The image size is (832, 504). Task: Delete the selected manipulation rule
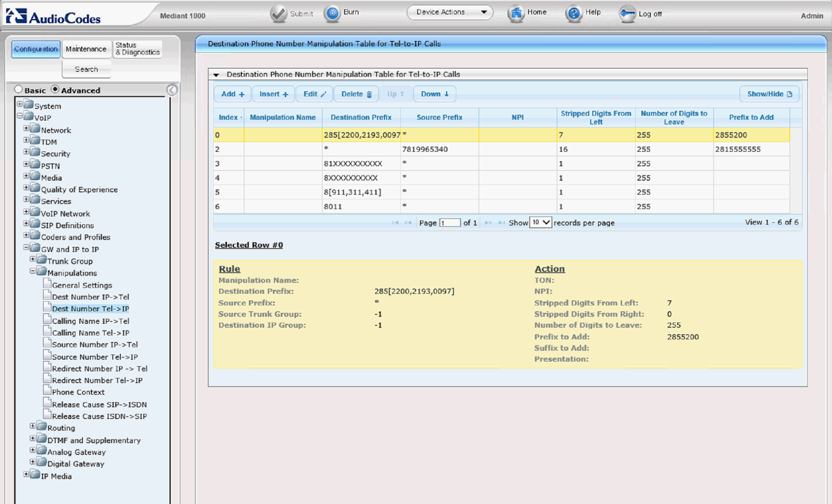pos(356,94)
